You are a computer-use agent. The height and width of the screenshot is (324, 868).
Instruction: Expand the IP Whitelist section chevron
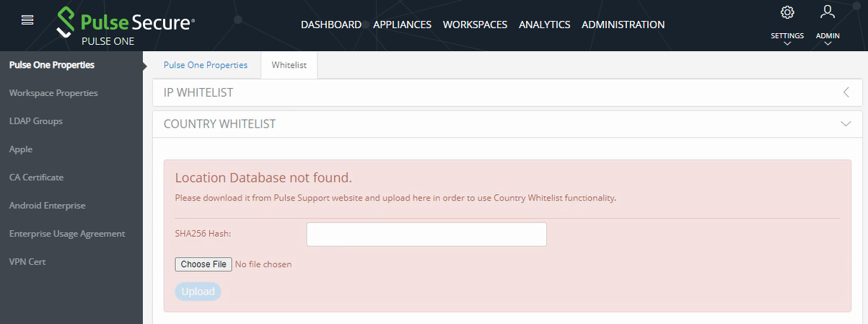tap(846, 92)
